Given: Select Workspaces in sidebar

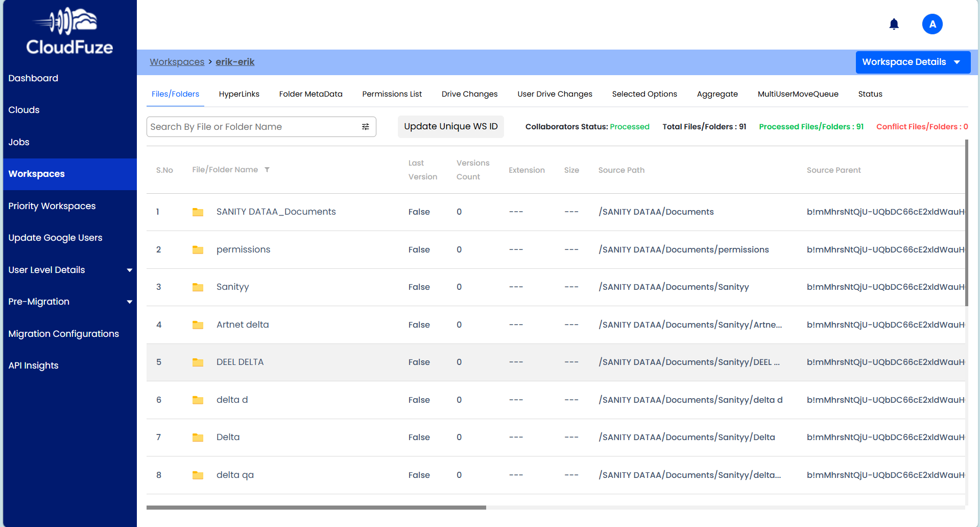Looking at the screenshot, I should (70, 174).
